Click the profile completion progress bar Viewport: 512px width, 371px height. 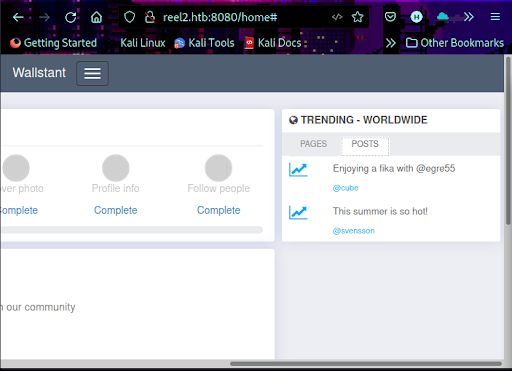[132, 230]
